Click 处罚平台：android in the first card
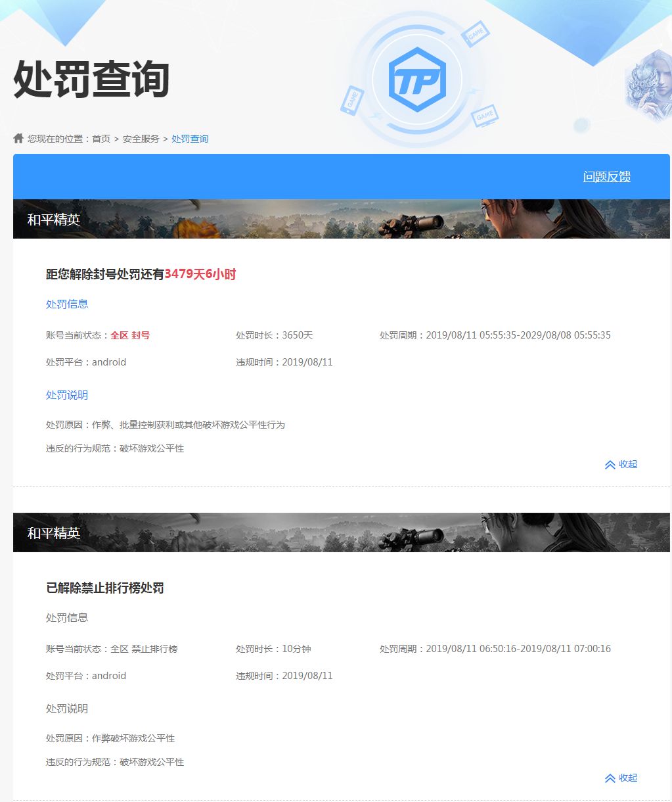This screenshot has height=802, width=672. [86, 362]
